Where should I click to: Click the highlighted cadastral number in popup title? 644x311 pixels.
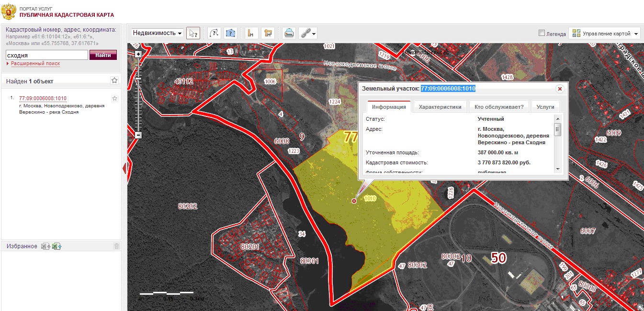tap(448, 89)
